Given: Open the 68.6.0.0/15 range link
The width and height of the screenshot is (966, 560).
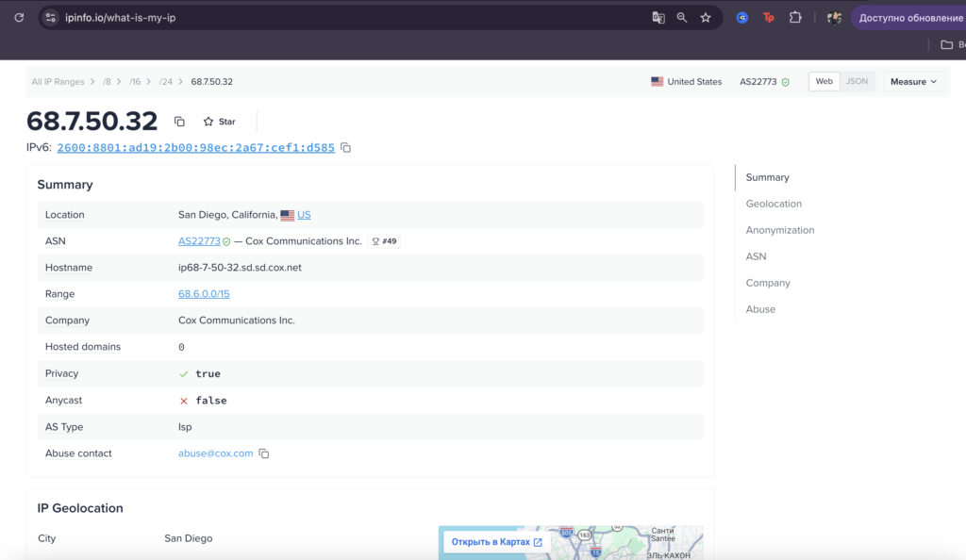Looking at the screenshot, I should tap(204, 294).
